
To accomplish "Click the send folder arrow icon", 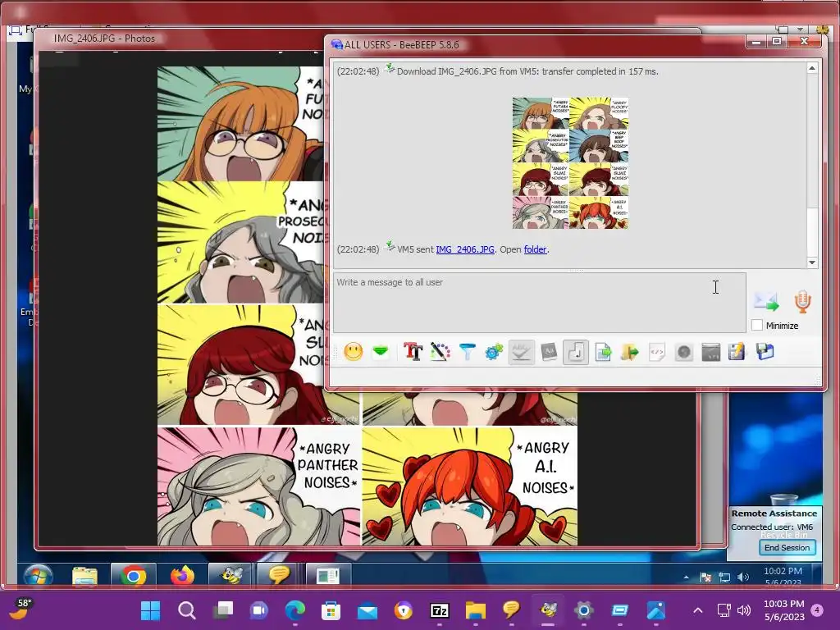I will pyautogui.click(x=630, y=352).
